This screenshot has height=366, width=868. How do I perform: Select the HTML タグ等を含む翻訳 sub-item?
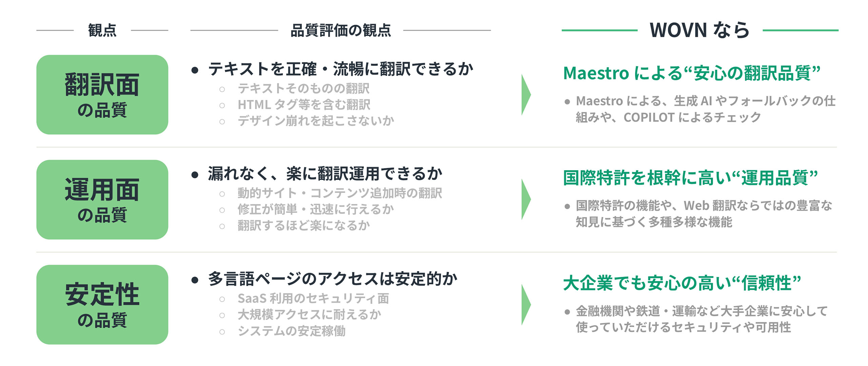click(304, 105)
